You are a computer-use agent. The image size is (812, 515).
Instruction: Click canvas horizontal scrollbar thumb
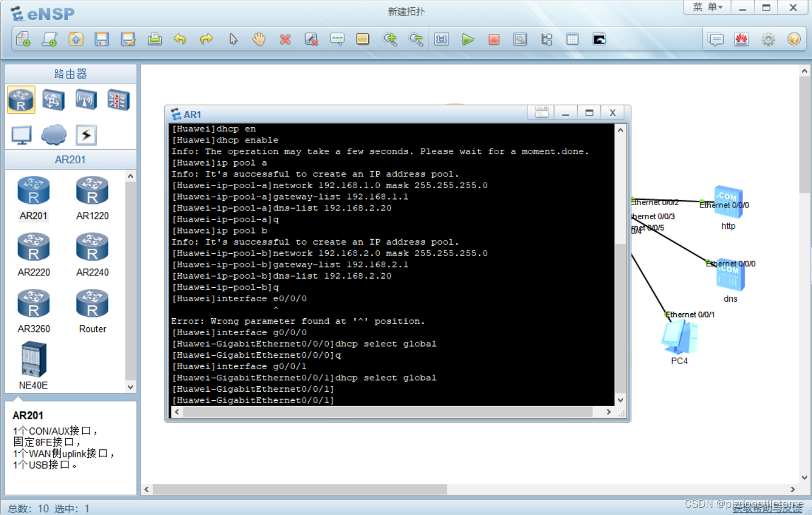pos(299,489)
